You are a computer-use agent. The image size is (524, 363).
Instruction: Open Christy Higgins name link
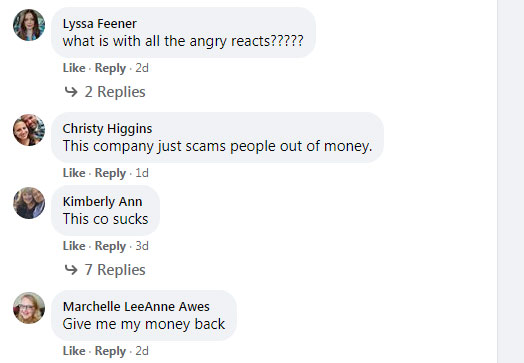pos(107,129)
